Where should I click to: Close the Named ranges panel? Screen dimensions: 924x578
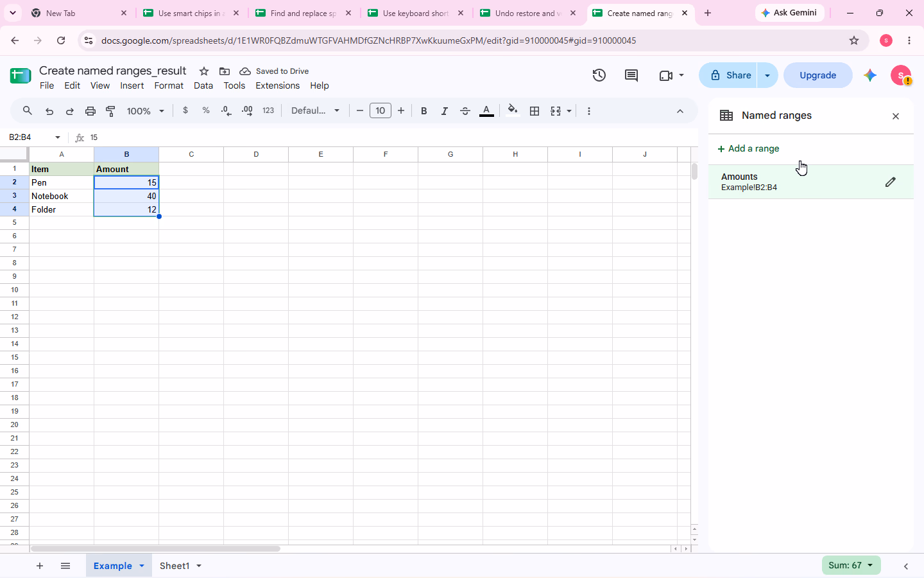pos(896,116)
